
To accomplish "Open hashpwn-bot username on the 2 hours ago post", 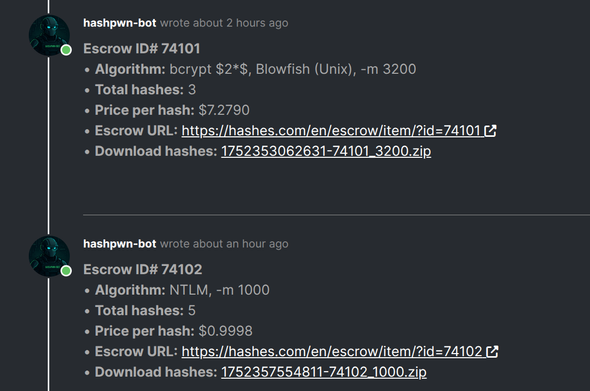I will 120,23.
